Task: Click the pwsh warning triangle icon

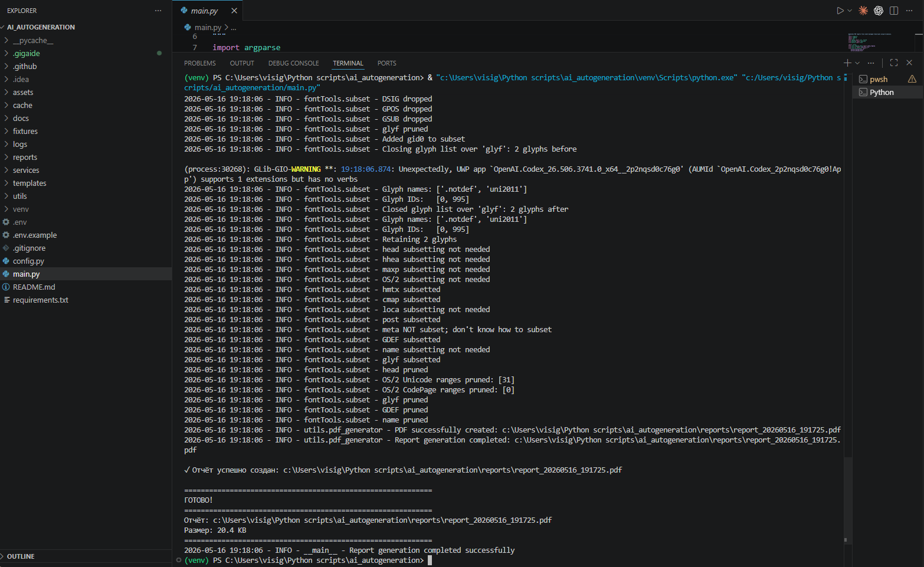Action: click(912, 79)
